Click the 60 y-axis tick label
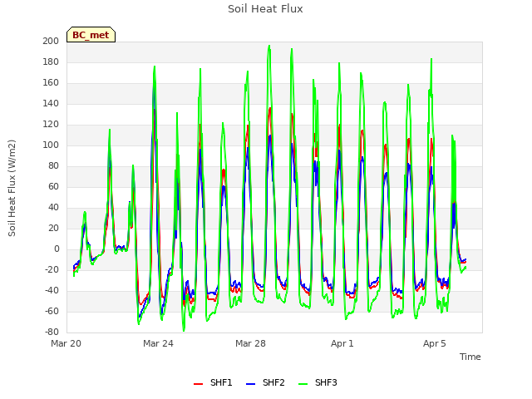The image size is (532, 399). point(53,186)
